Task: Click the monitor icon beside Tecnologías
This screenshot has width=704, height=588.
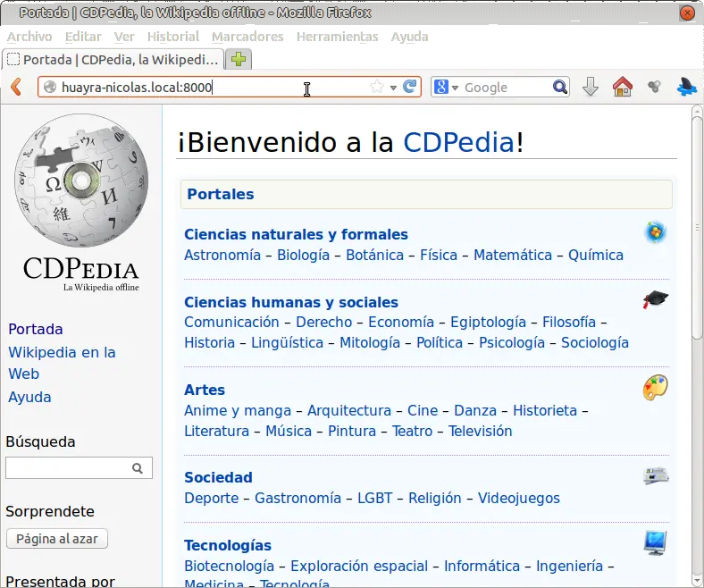Action: tap(656, 543)
